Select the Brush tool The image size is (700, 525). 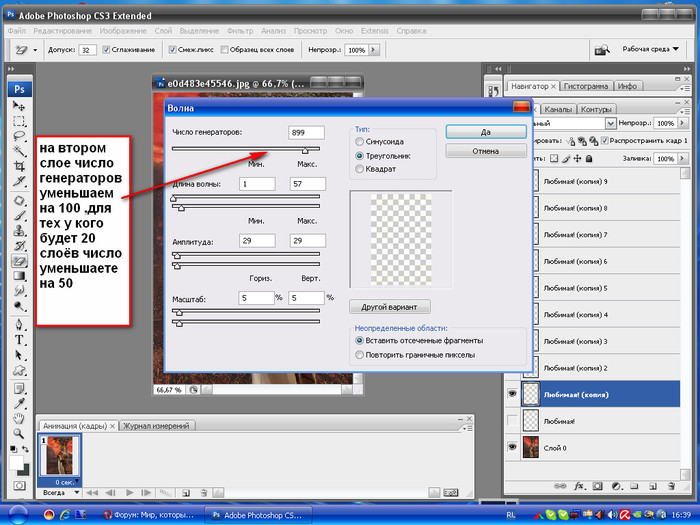click(x=19, y=216)
